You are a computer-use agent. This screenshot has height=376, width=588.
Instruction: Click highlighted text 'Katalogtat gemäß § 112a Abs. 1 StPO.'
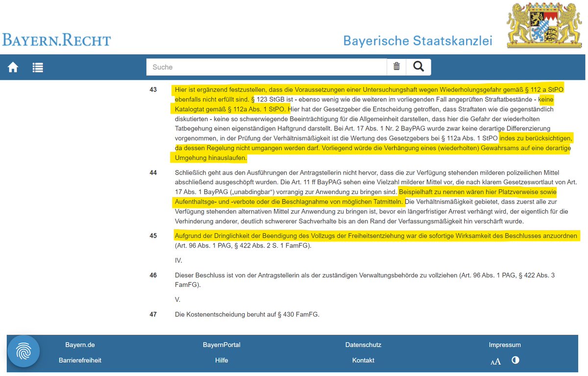(x=231, y=109)
